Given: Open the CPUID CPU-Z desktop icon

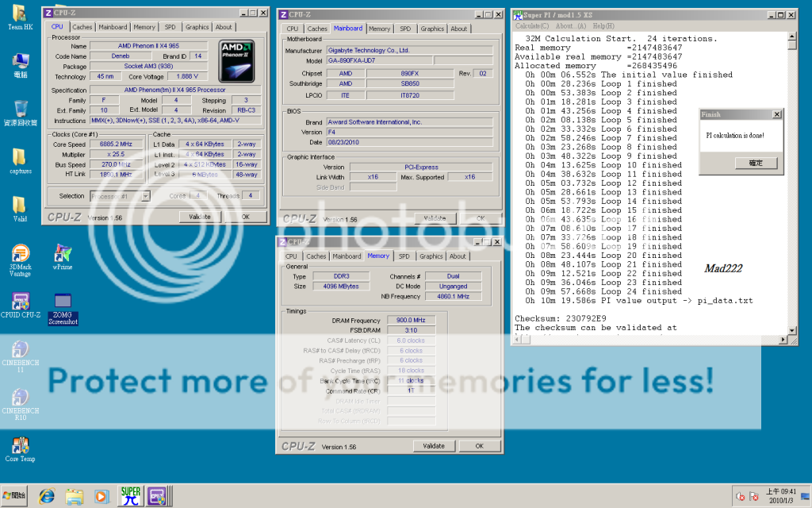Looking at the screenshot, I should pos(21,302).
